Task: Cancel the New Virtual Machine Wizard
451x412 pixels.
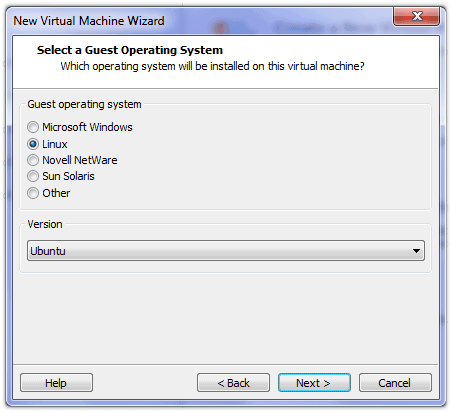Action: click(x=395, y=383)
